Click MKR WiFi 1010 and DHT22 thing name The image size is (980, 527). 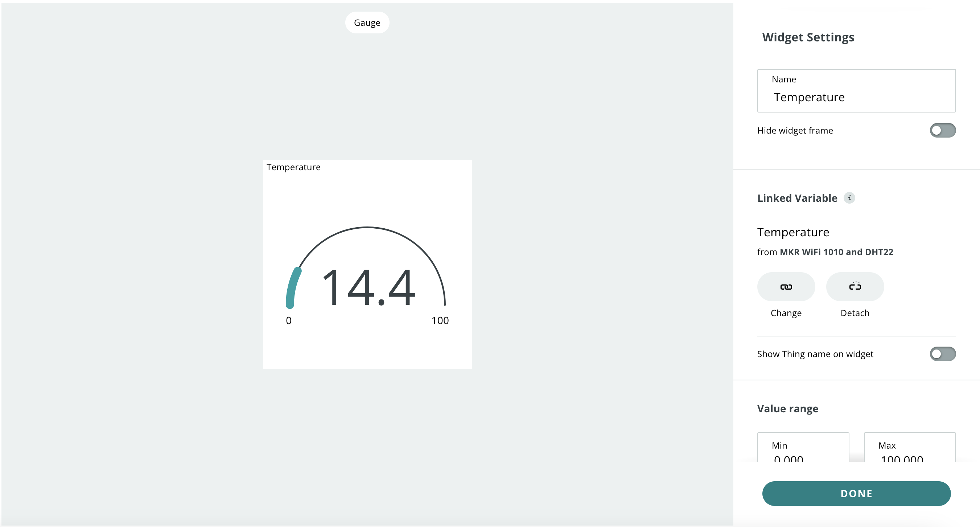(x=836, y=252)
